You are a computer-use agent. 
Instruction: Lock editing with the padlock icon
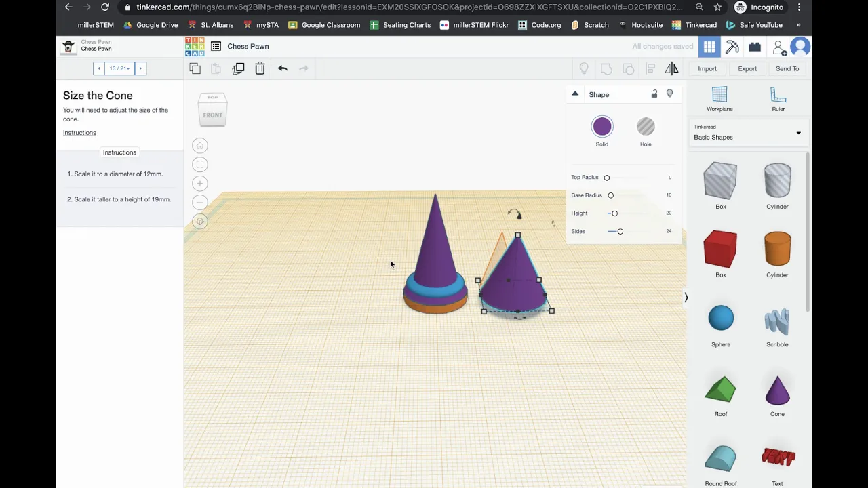(x=654, y=94)
